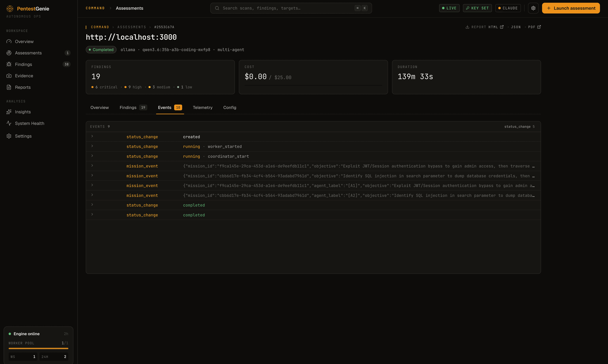Switch to the Findings tab
Viewport: 608px width, 364px height.
[x=133, y=108]
